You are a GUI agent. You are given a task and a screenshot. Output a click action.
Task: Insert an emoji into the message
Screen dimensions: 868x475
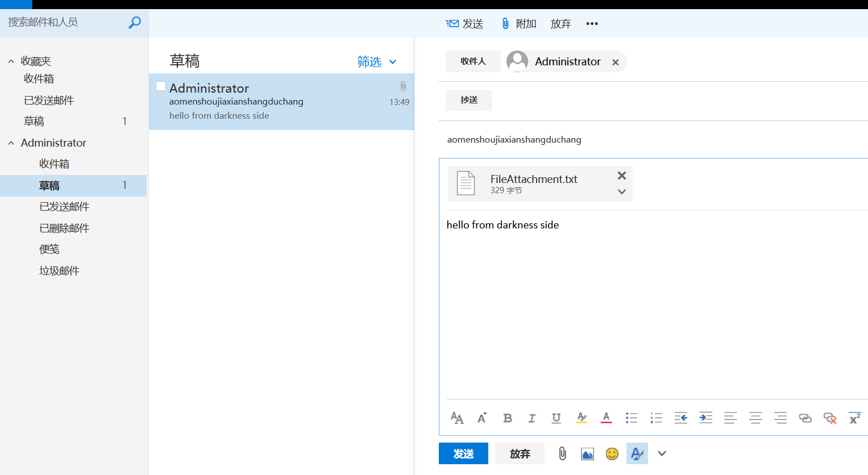[x=612, y=453]
